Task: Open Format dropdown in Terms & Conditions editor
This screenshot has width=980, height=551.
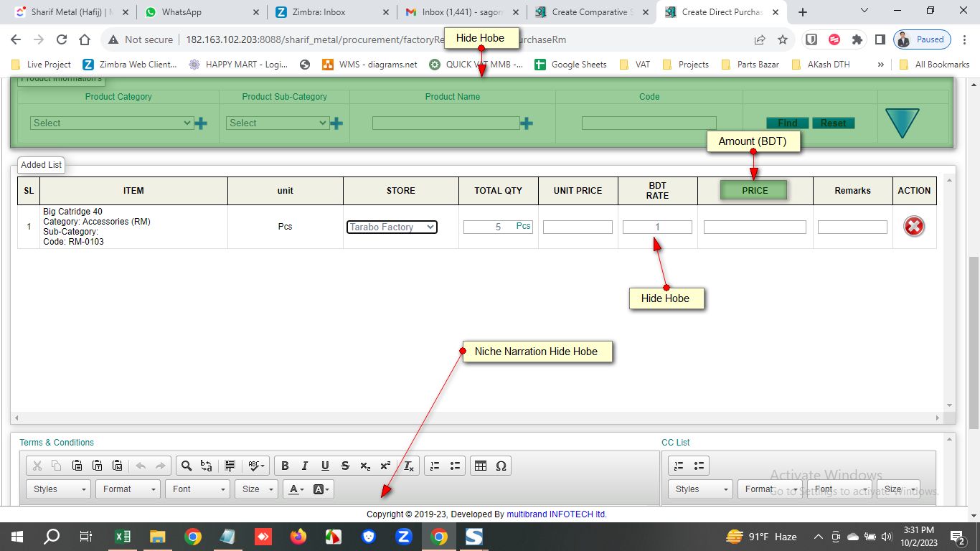Action: pyautogui.click(x=128, y=489)
